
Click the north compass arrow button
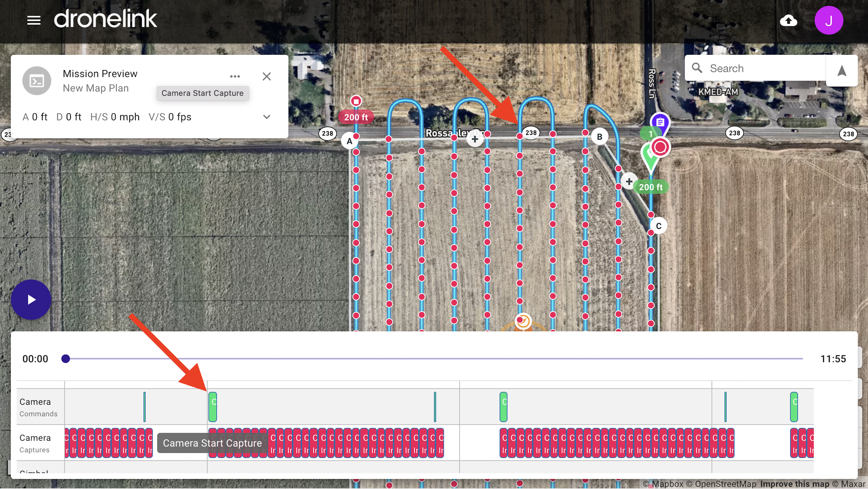(842, 71)
